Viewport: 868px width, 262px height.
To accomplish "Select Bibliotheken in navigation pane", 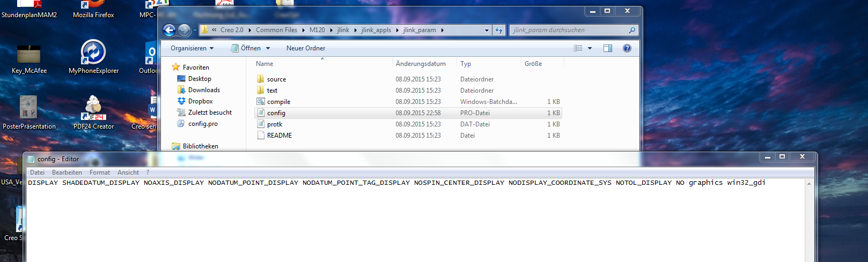I will (x=200, y=146).
